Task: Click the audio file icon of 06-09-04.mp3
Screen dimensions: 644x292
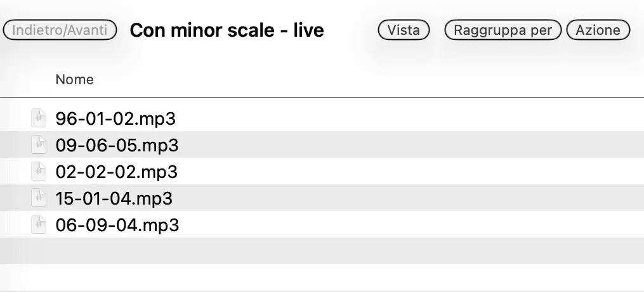Action: point(39,225)
